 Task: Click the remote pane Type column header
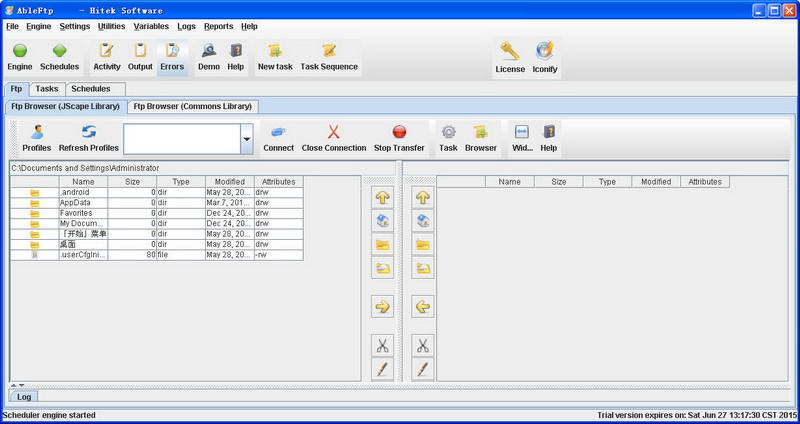click(x=607, y=182)
